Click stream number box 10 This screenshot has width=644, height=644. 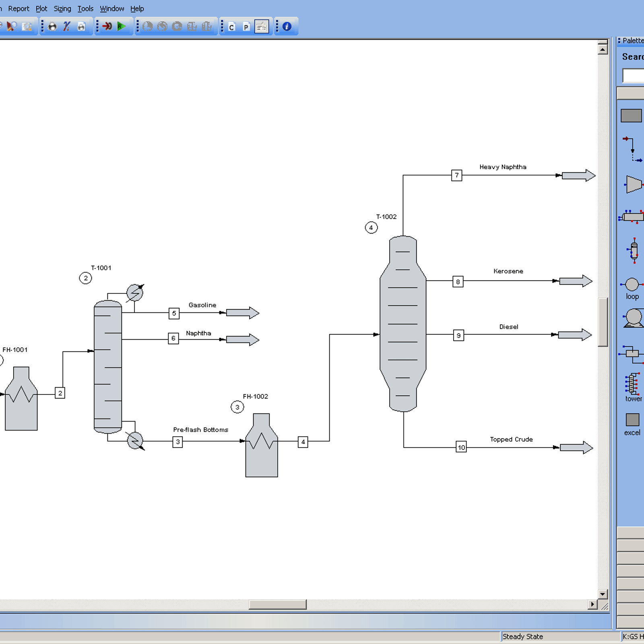(461, 447)
